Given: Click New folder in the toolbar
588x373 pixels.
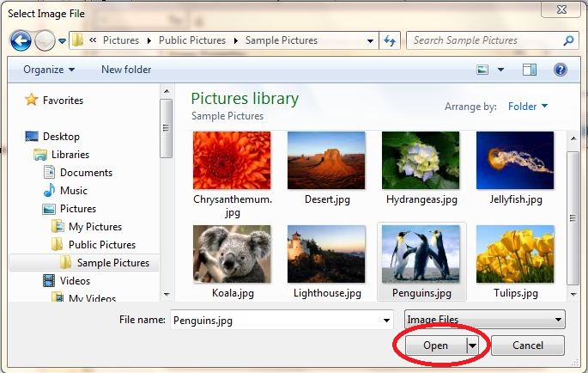Looking at the screenshot, I should [x=126, y=70].
